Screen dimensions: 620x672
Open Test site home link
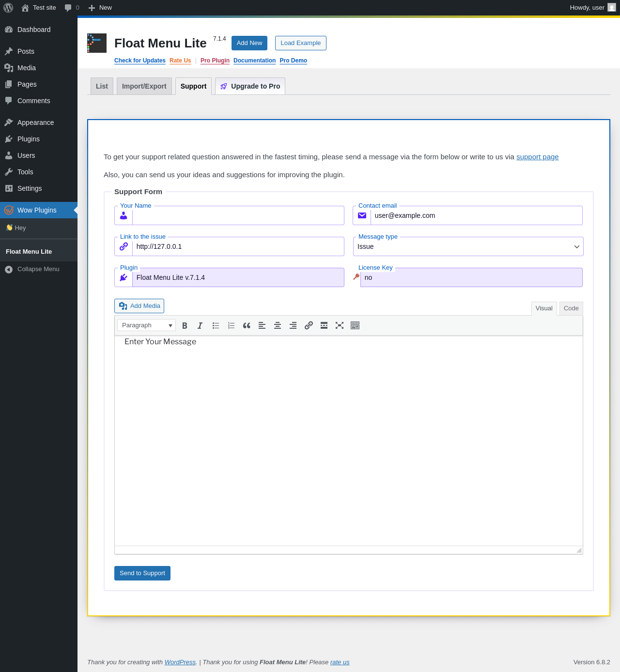[x=39, y=8]
